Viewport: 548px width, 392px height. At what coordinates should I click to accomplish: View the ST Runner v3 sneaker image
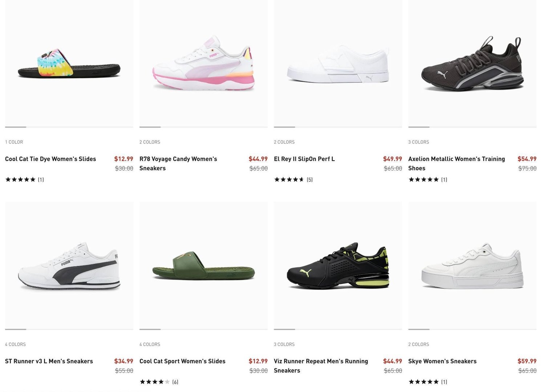pos(69,266)
